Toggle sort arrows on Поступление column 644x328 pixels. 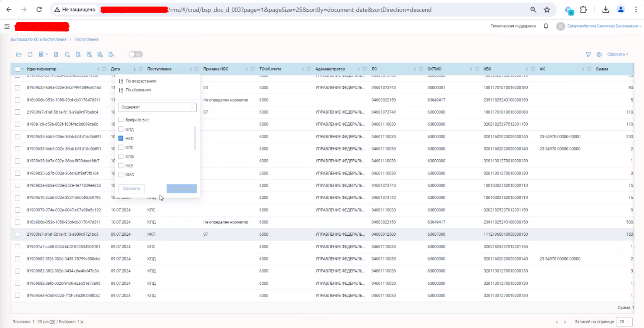(191, 69)
